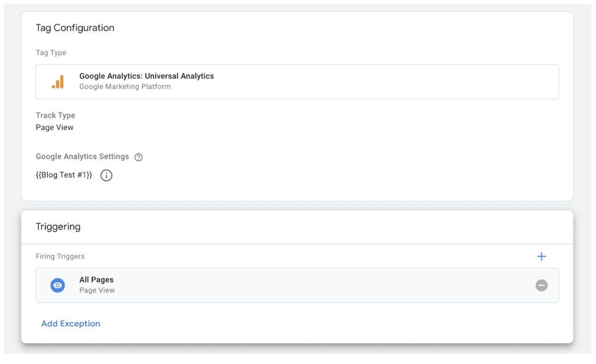Remove the All Pages trigger with minus icon
Viewport: 596px width, 364px height.
(541, 285)
